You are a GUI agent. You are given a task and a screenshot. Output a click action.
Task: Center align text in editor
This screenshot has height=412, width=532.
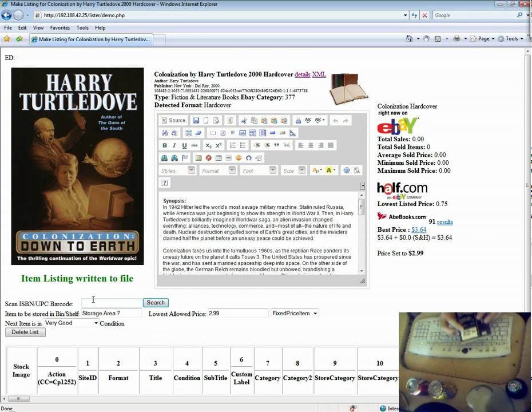[311, 145]
